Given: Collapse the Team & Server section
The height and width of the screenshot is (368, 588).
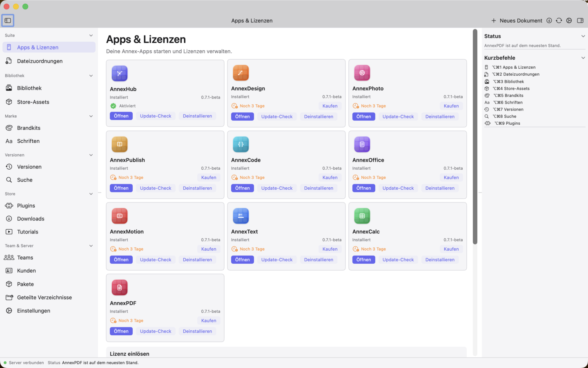Looking at the screenshot, I should tap(91, 246).
